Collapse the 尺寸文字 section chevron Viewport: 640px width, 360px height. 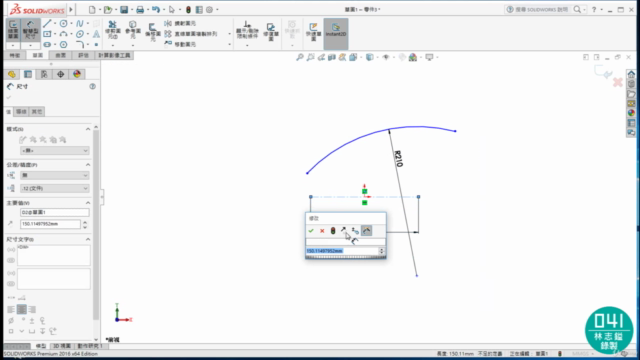(88, 239)
